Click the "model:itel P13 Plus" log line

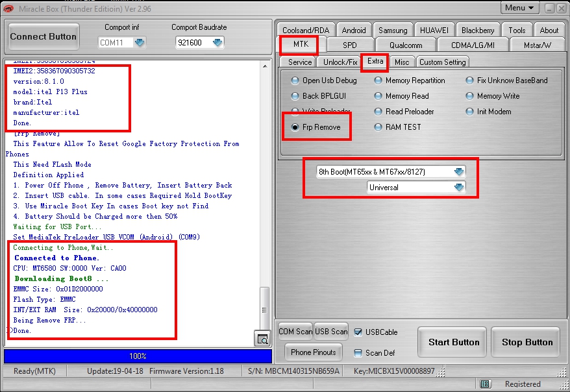click(50, 92)
